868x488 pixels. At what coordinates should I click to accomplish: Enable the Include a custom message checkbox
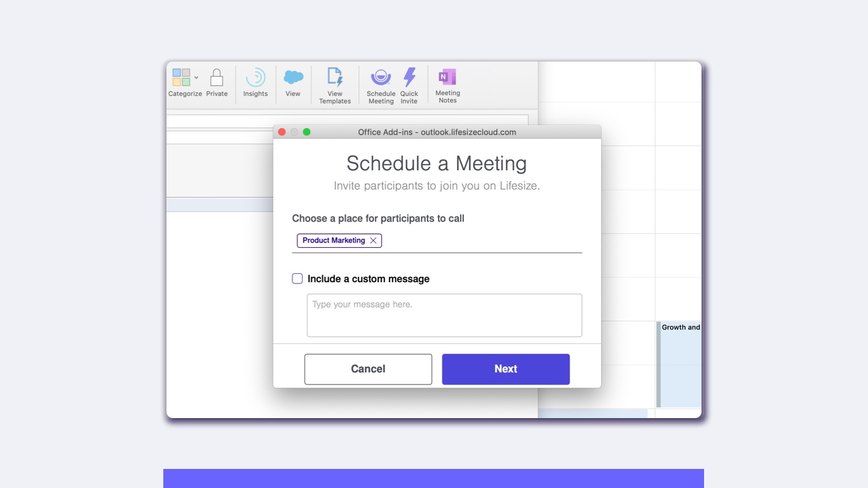(x=297, y=278)
